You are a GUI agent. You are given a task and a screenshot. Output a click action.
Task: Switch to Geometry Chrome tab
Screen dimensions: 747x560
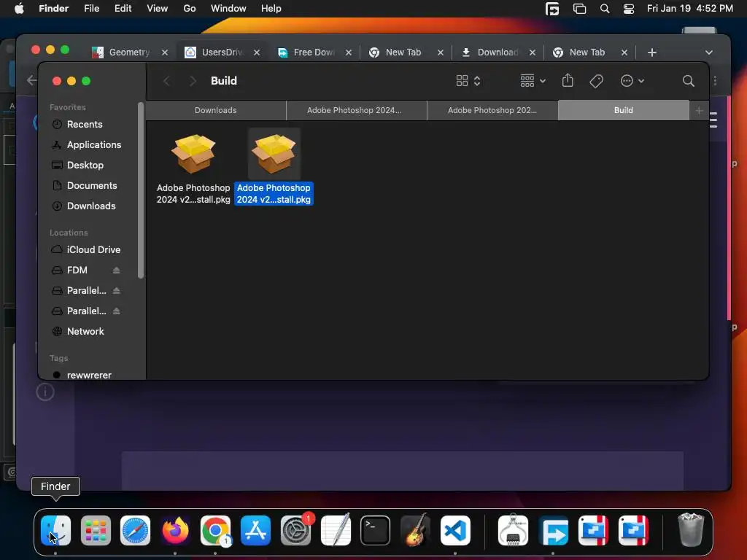(x=129, y=52)
